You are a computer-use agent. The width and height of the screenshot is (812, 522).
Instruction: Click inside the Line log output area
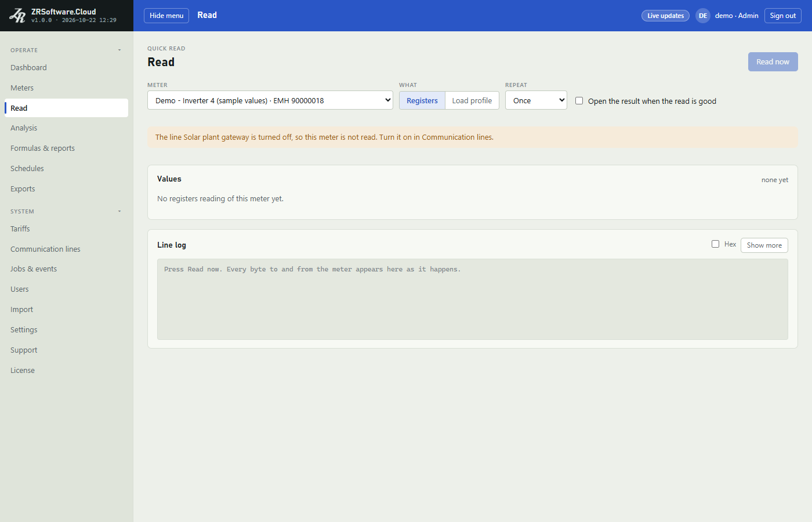pyautogui.click(x=473, y=299)
